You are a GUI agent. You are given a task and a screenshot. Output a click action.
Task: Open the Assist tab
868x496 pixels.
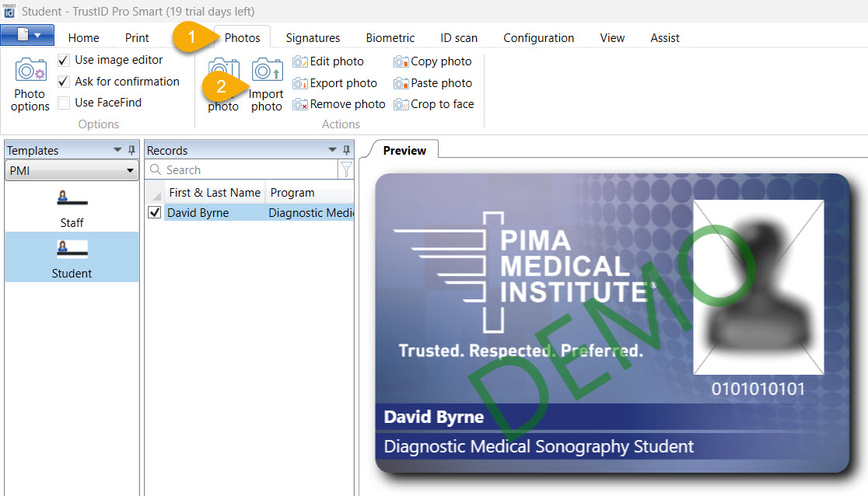pyautogui.click(x=665, y=37)
